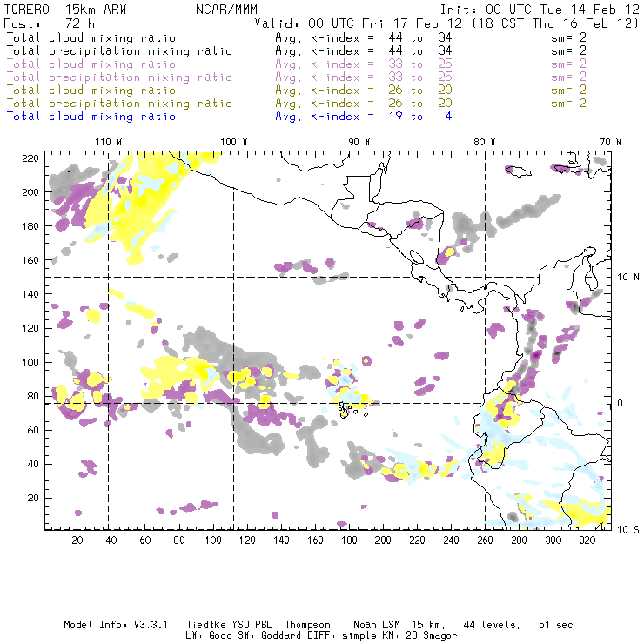
Task: Select the "10 N" latitude label
Action: [x=628, y=278]
